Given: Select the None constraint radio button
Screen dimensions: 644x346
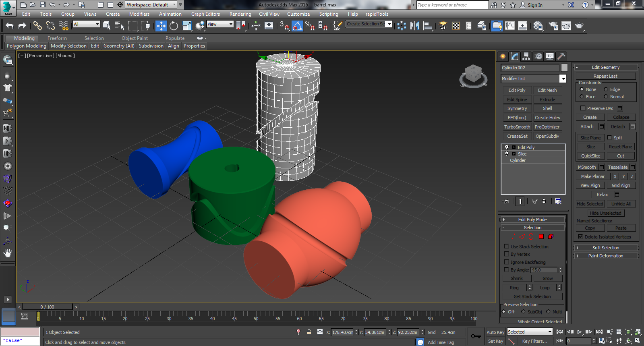Looking at the screenshot, I should [x=582, y=89].
